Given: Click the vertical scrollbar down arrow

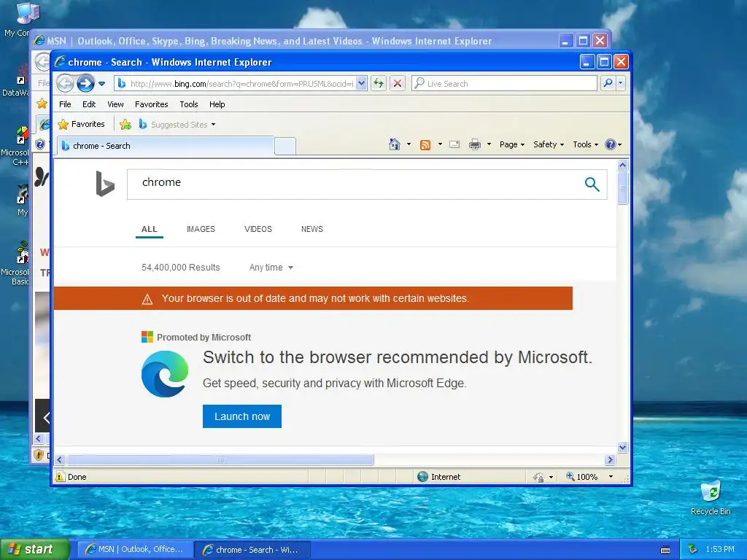Looking at the screenshot, I should point(623,447).
